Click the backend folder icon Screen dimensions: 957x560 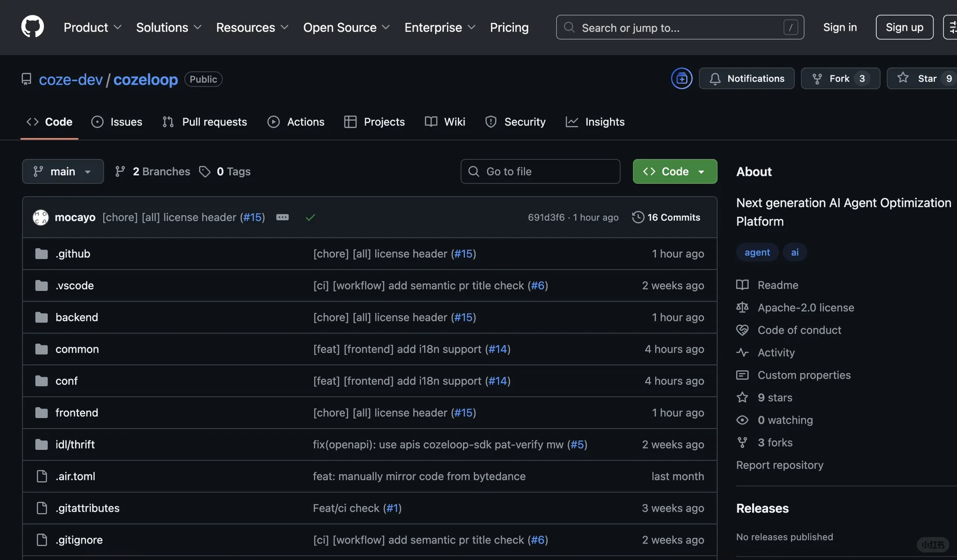coord(41,317)
